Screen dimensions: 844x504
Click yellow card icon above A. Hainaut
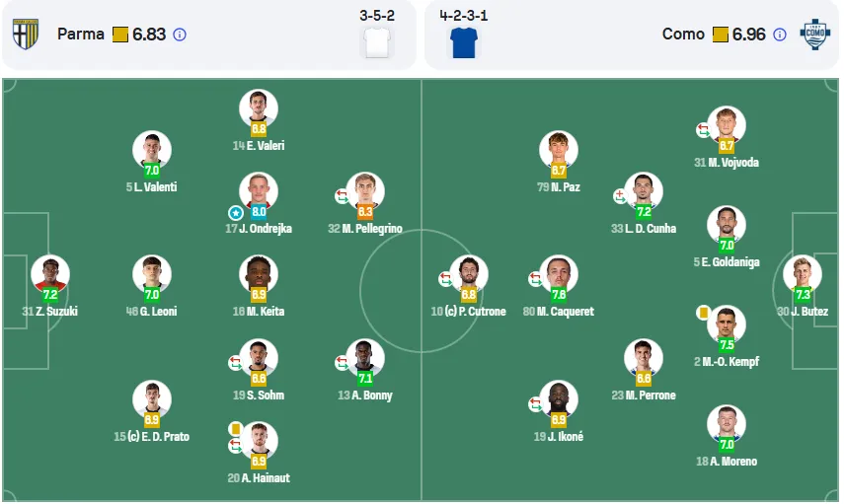tap(235, 429)
